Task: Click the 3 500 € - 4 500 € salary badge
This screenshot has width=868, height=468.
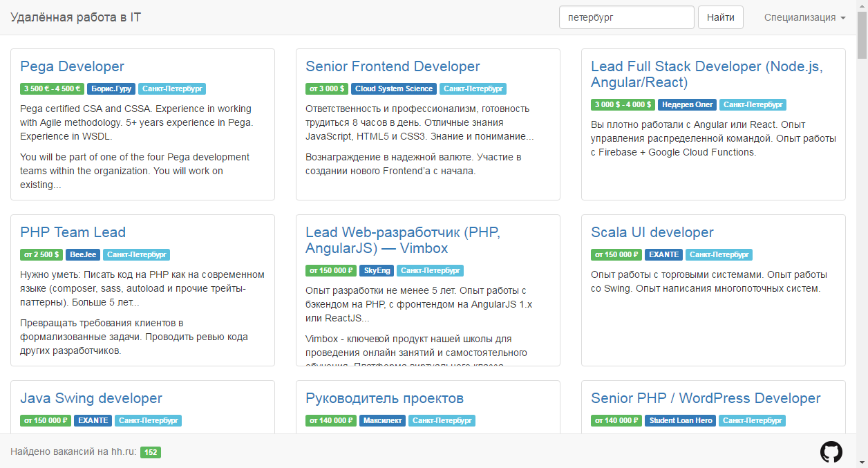Action: tap(53, 88)
